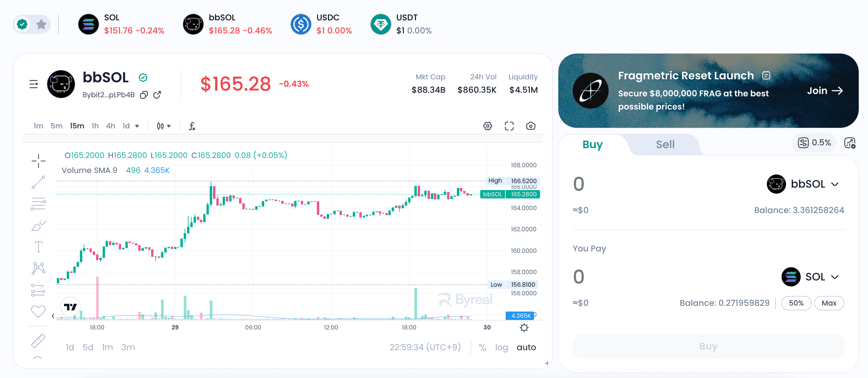Open the token list menu icon
The image size is (868, 378).
coord(34,84)
